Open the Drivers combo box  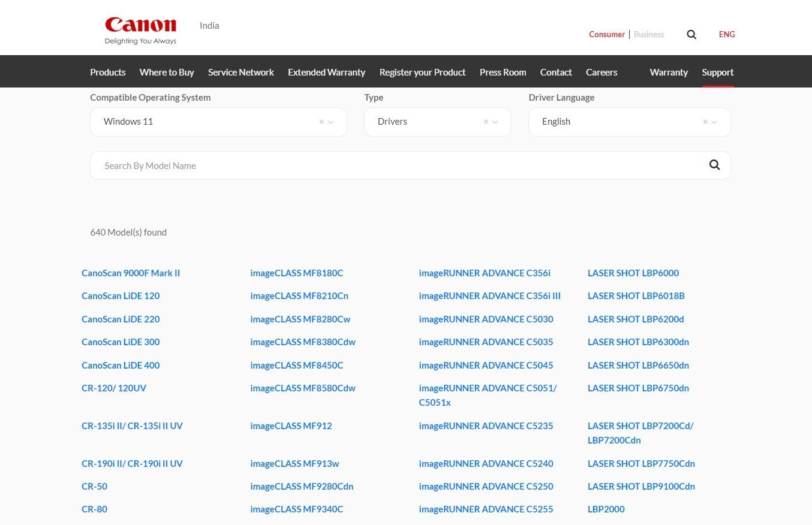click(438, 122)
